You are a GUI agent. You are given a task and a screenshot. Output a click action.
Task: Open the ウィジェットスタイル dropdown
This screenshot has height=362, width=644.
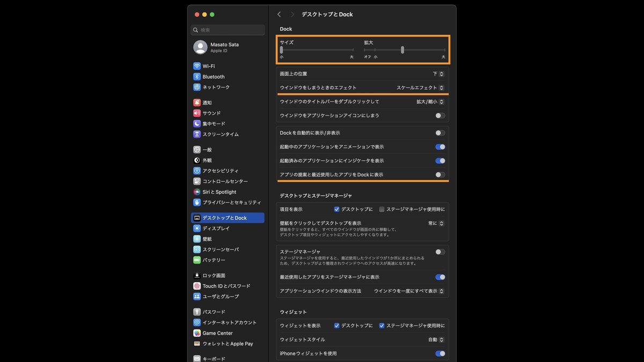437,339
